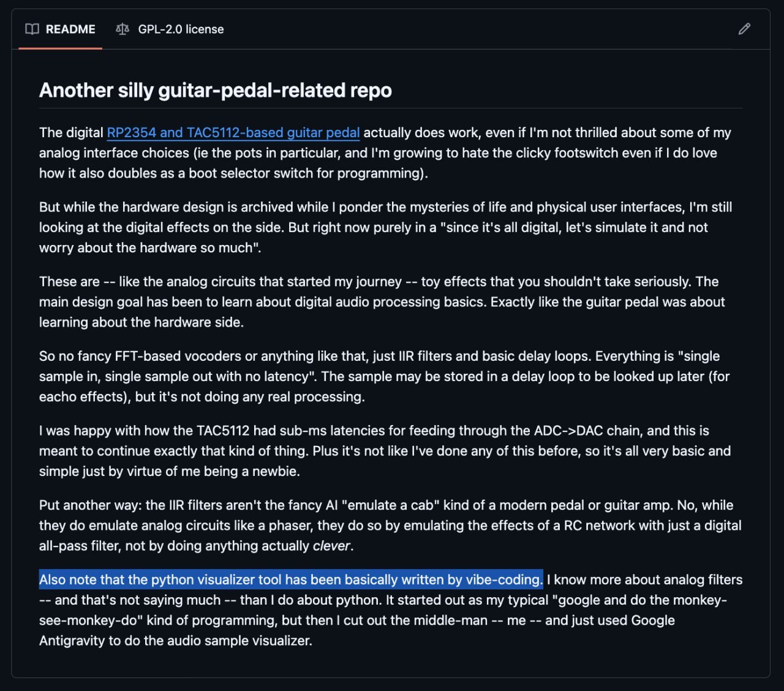
Task: Click the words "Google Antigravity" in last paragraph
Action: [652, 621]
